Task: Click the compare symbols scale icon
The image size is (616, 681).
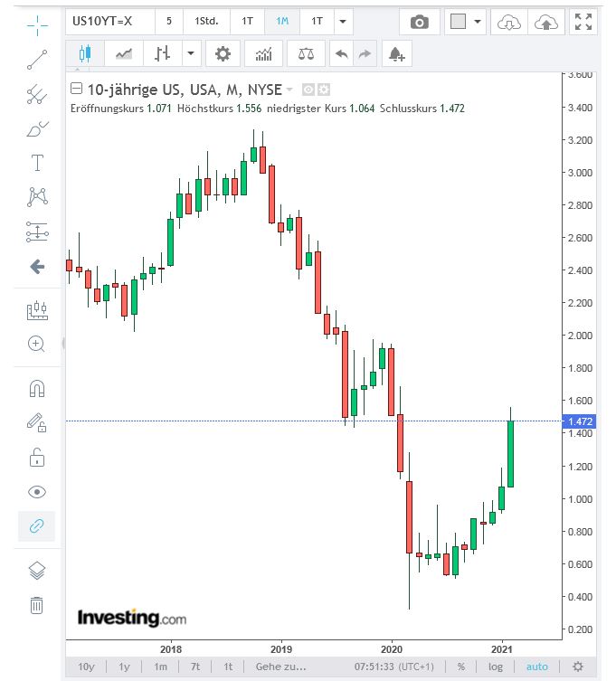Action: tap(306, 54)
